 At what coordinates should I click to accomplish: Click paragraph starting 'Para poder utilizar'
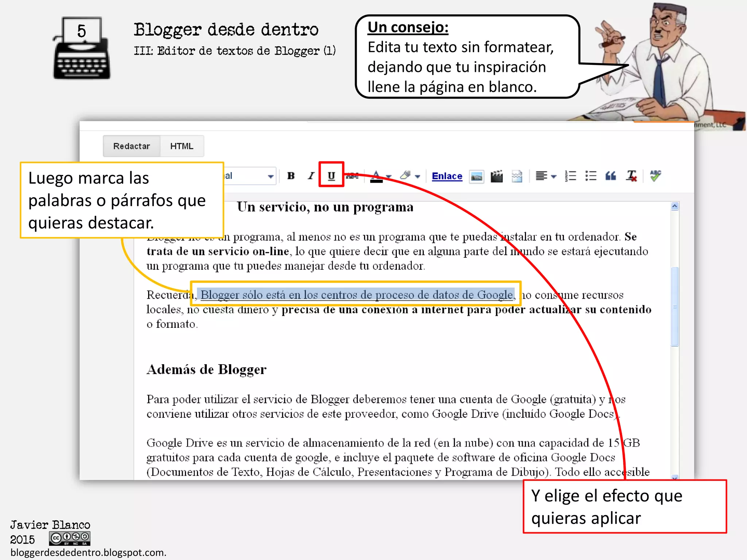[x=386, y=407]
